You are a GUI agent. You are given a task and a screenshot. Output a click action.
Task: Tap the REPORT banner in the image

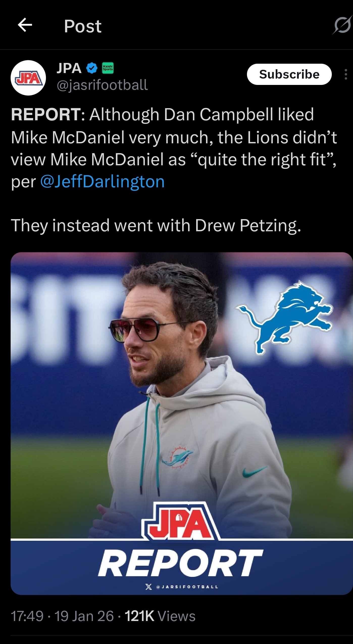pyautogui.click(x=180, y=563)
